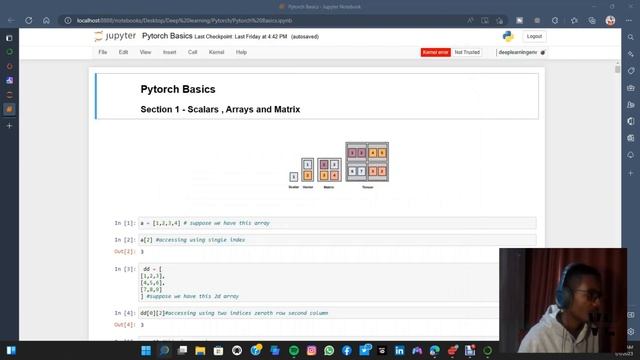Open Instagram from taskbar

coord(311,351)
